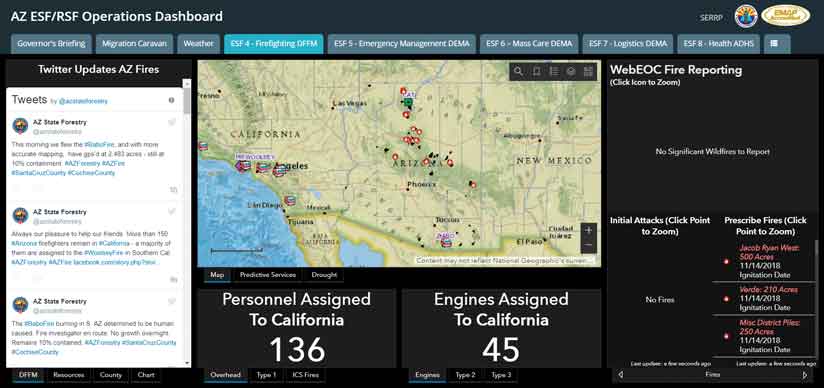The width and height of the screenshot is (824, 388).
Task: Open the @azstateforestry Twitter link
Action: point(83,101)
